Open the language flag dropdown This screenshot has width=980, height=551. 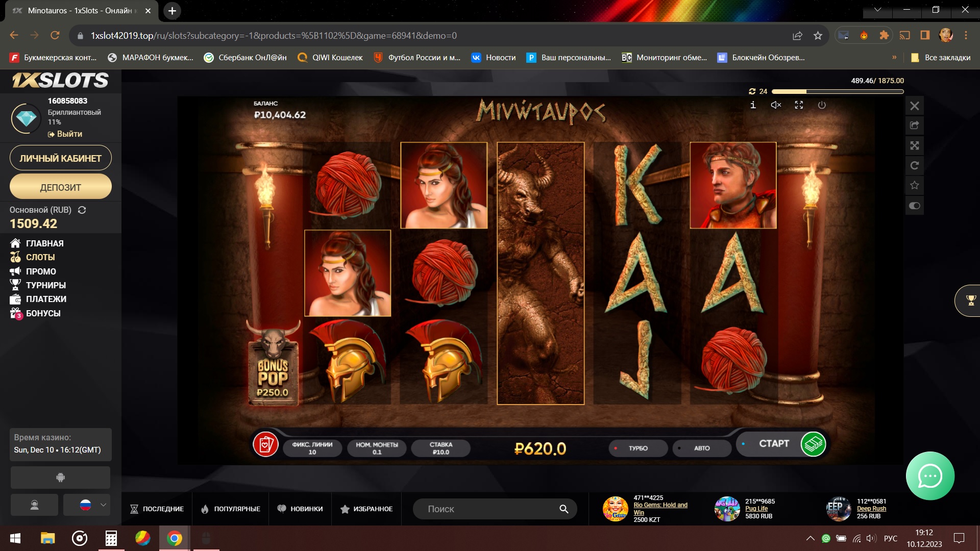point(87,505)
